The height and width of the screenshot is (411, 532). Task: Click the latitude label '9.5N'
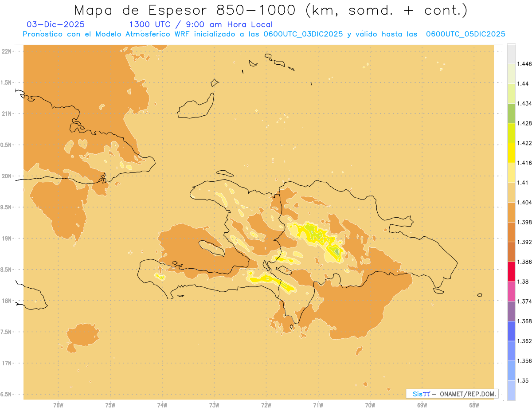tap(6, 207)
